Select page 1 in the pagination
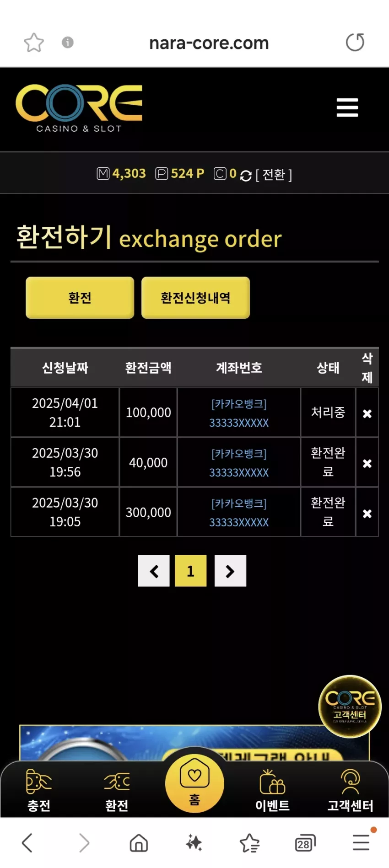 pos(191,571)
